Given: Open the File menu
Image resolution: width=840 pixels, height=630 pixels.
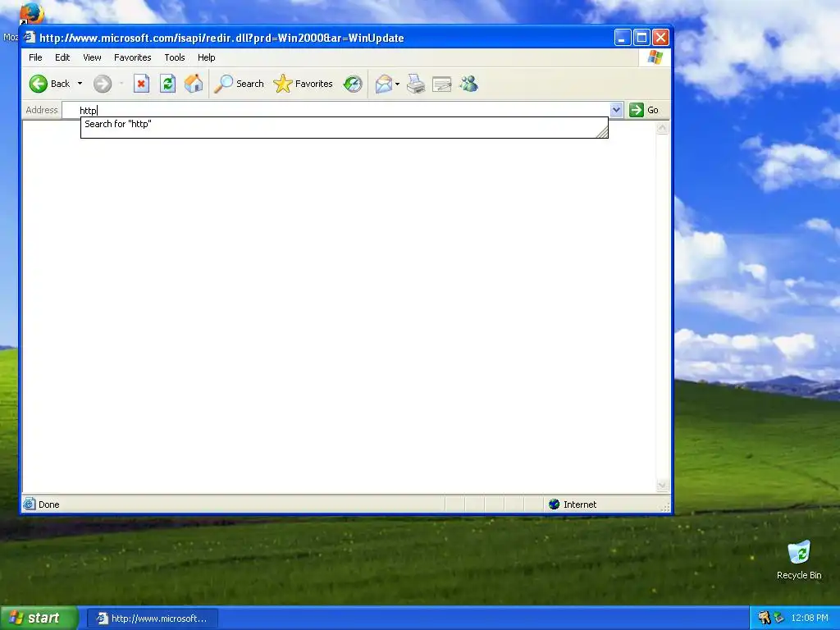Looking at the screenshot, I should [35, 57].
